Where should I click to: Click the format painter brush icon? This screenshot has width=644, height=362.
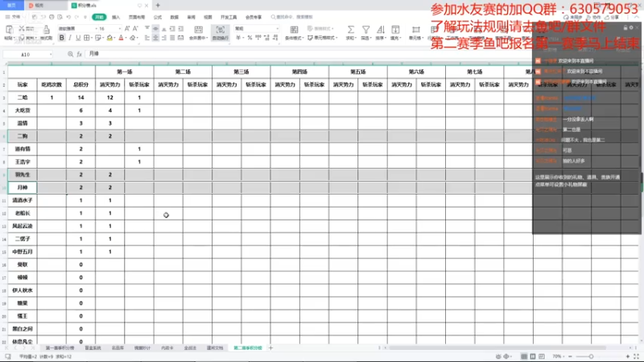click(x=47, y=30)
